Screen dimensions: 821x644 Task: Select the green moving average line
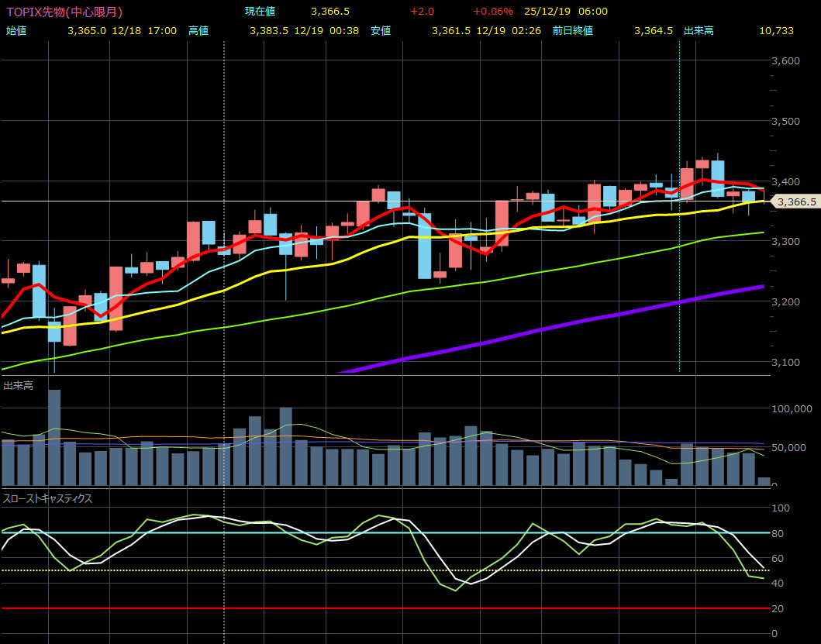coord(543,269)
